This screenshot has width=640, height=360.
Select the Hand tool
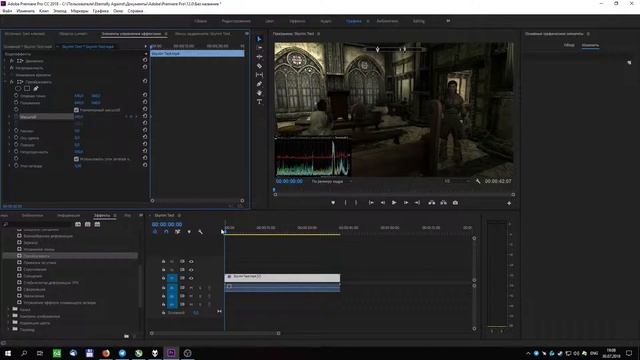tap(259, 93)
